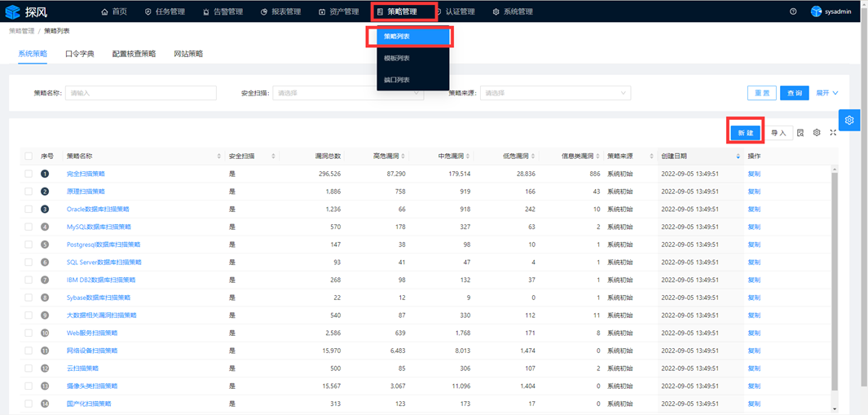
Task: Open the 策略来源 filter dropdown
Action: (x=555, y=93)
